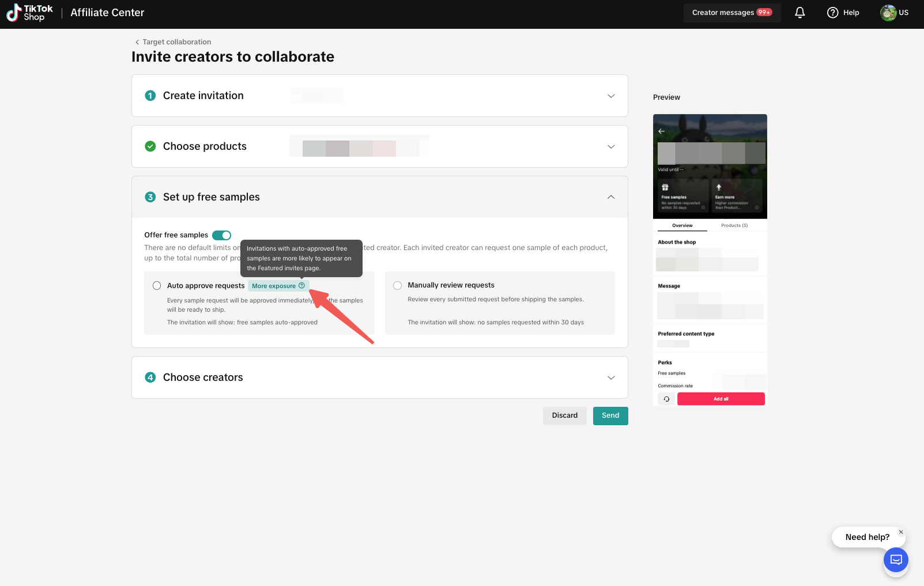Screen dimensions: 924x586
Task: Click the More exposure info icon
Action: (x=301, y=286)
